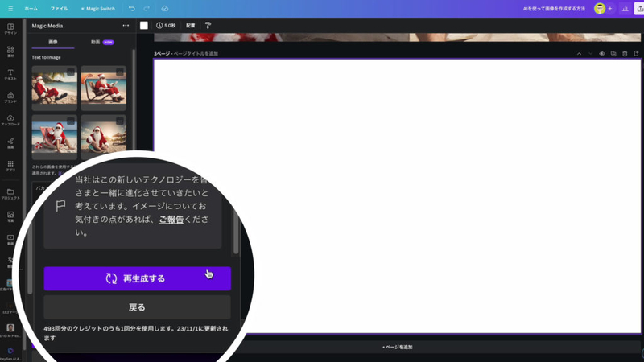Image resolution: width=644 pixels, height=362 pixels.
Task: Click the blank white canvas of page 3
Action: coord(398,196)
